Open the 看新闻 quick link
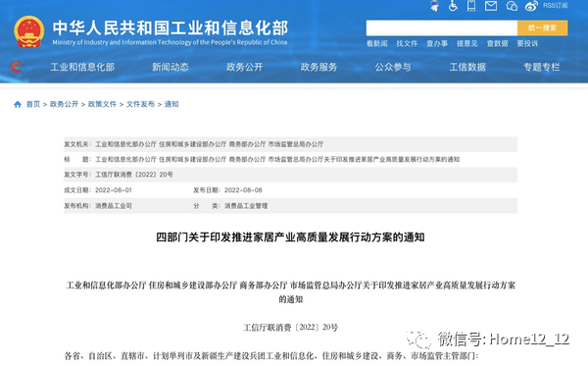This screenshot has width=588, height=366. (x=377, y=43)
